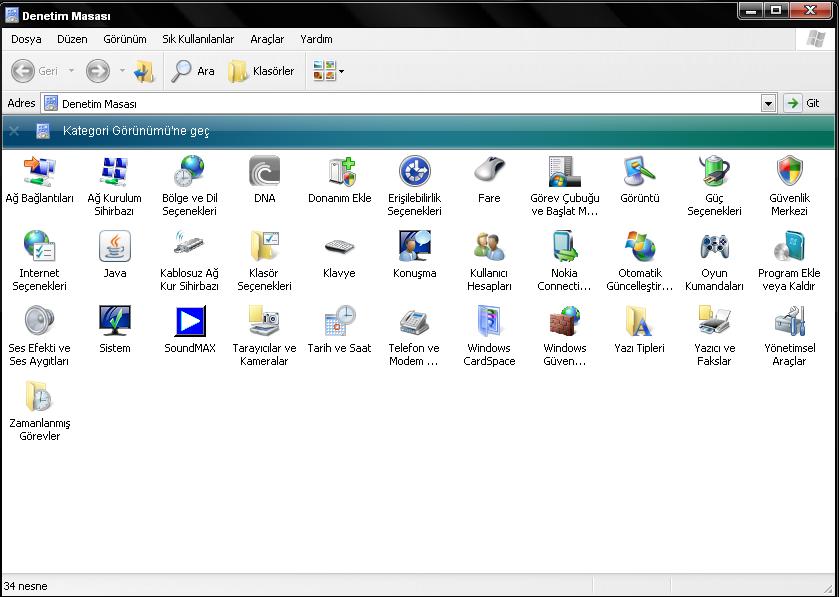839x597 pixels.
Task: Open the Görünüm menu
Action: click(x=125, y=39)
